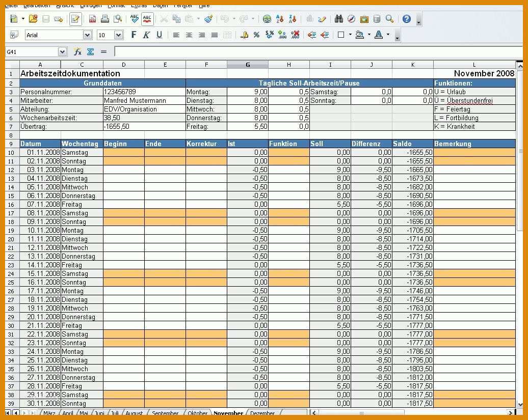528x420 pixels.
Task: Switch to the Dezember sheet tab
Action: [x=262, y=413]
